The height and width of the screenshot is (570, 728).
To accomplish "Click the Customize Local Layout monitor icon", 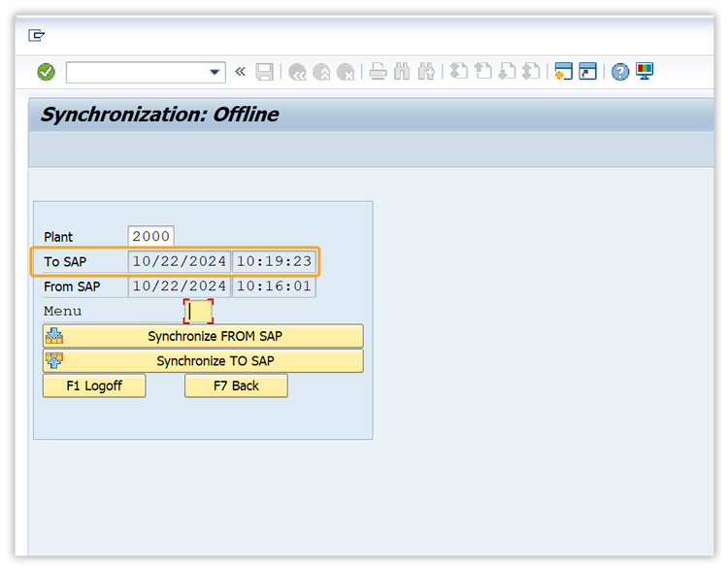I will [645, 71].
